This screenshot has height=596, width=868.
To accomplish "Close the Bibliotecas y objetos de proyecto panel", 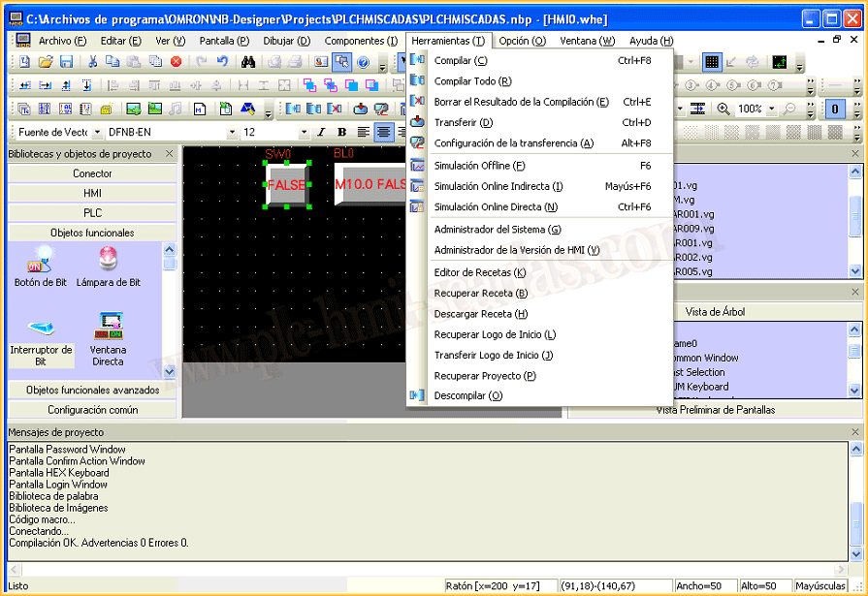I will pyautogui.click(x=170, y=153).
